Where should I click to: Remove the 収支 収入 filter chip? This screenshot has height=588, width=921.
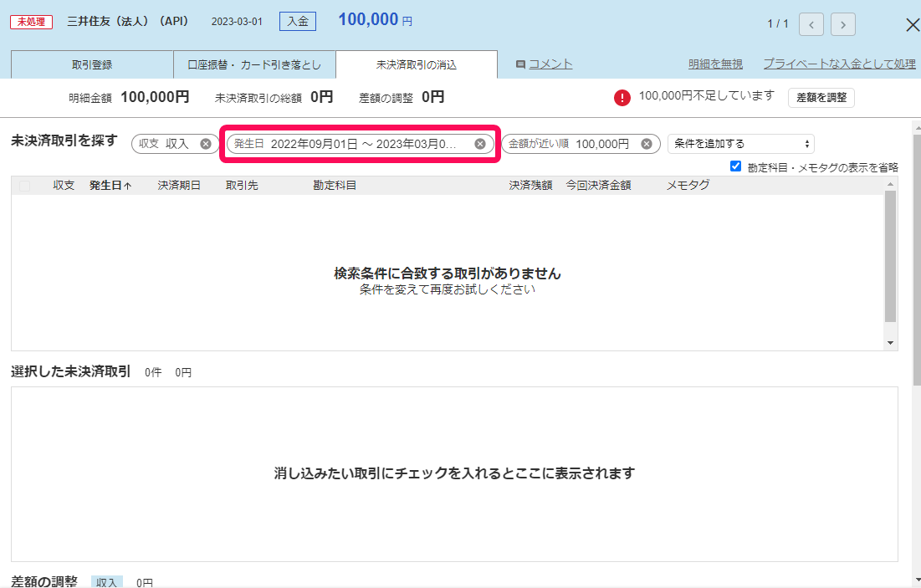coord(206,144)
